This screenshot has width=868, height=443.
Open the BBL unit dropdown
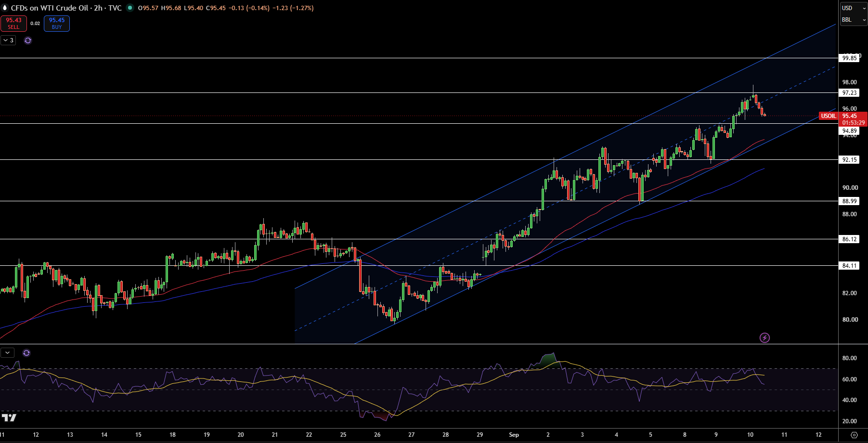point(854,20)
